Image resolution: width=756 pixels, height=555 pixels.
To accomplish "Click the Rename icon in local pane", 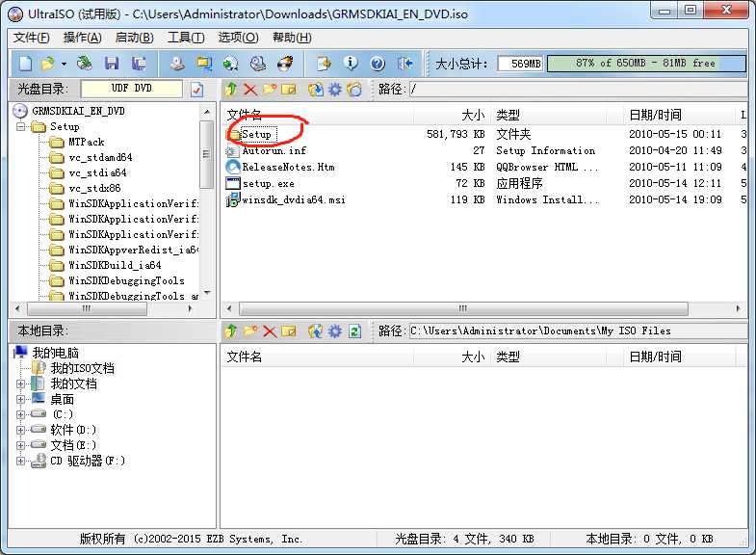I will pos(288,331).
